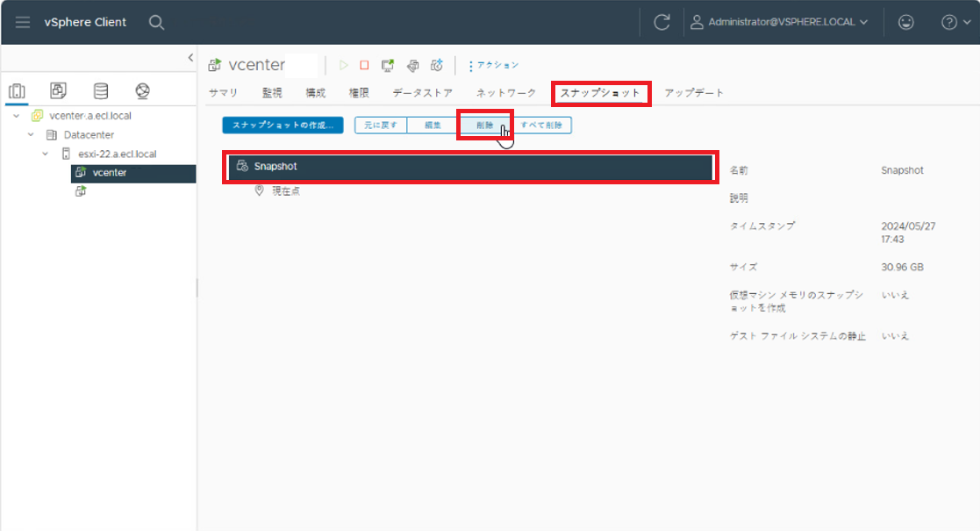
Task: Click the タイムスタンプ label
Action: coord(762,226)
